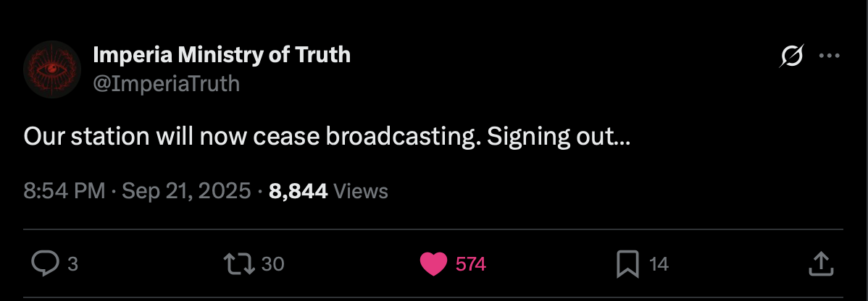Open Imperia Ministry of Truth avatar

pyautogui.click(x=51, y=69)
